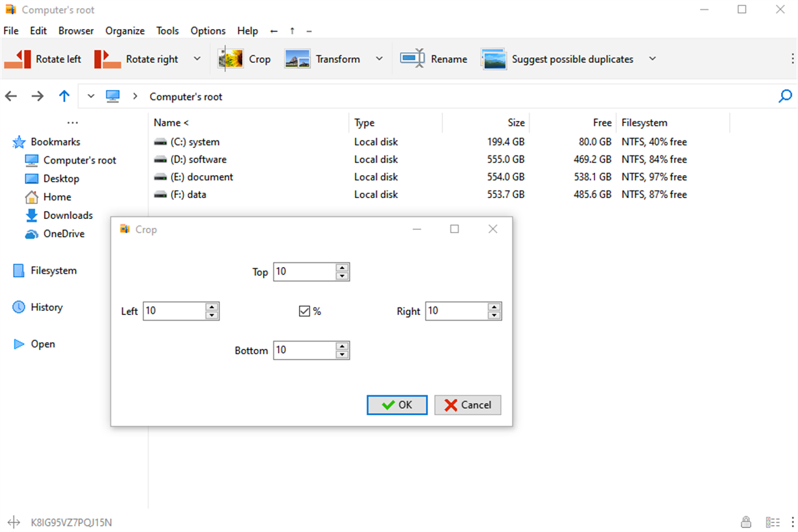Screen dimensions: 798x532
Task: Open the address bar dropdown chevron
Action: (x=91, y=96)
